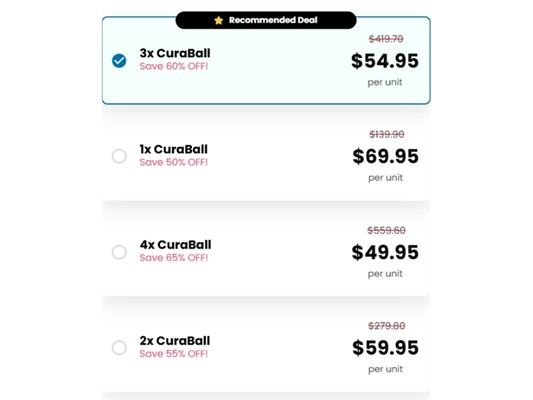Click the Save 50% OFF! label
This screenshot has height=400, width=533.
174,162
